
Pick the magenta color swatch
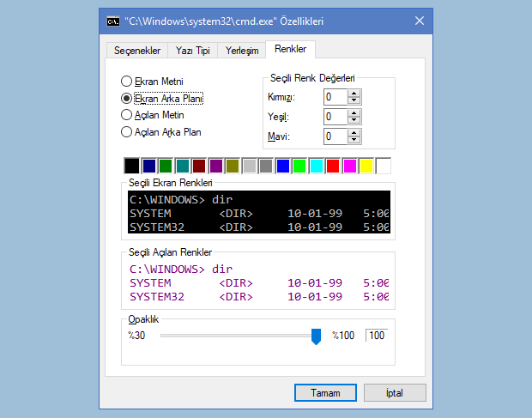[x=350, y=166]
